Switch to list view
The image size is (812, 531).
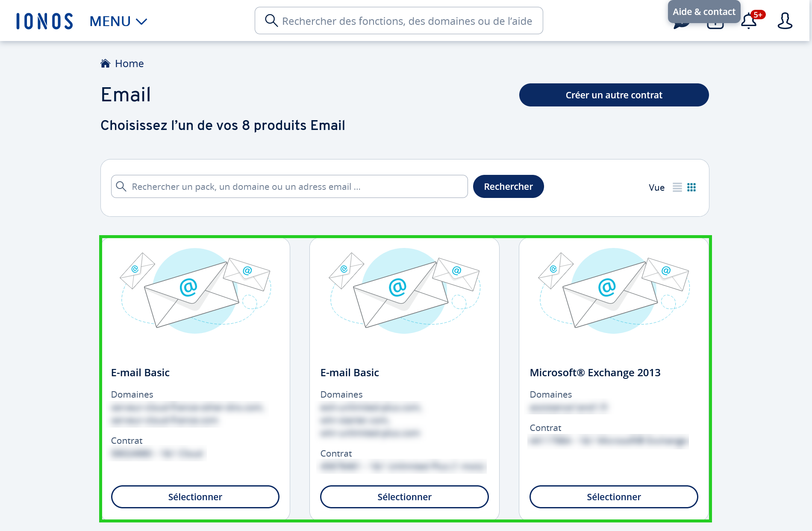pos(677,187)
